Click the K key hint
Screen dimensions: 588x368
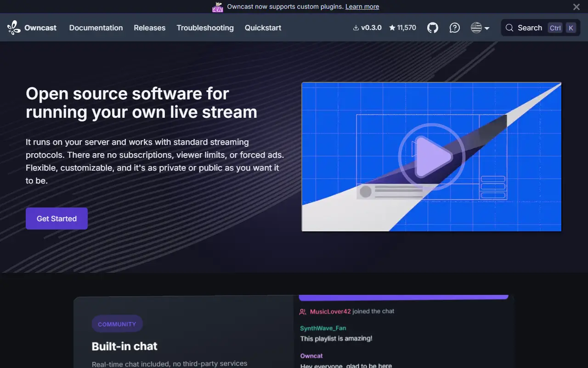(571, 28)
